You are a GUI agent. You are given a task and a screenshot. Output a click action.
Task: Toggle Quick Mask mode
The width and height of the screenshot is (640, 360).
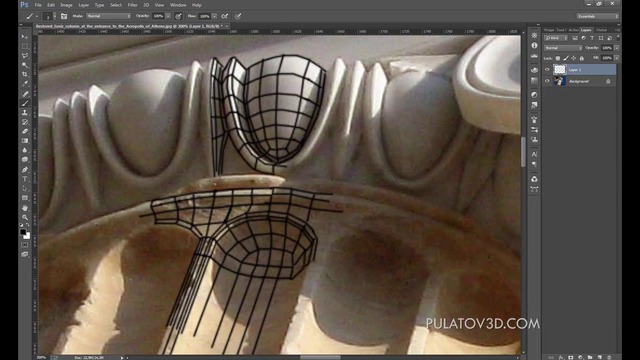coord(25,244)
